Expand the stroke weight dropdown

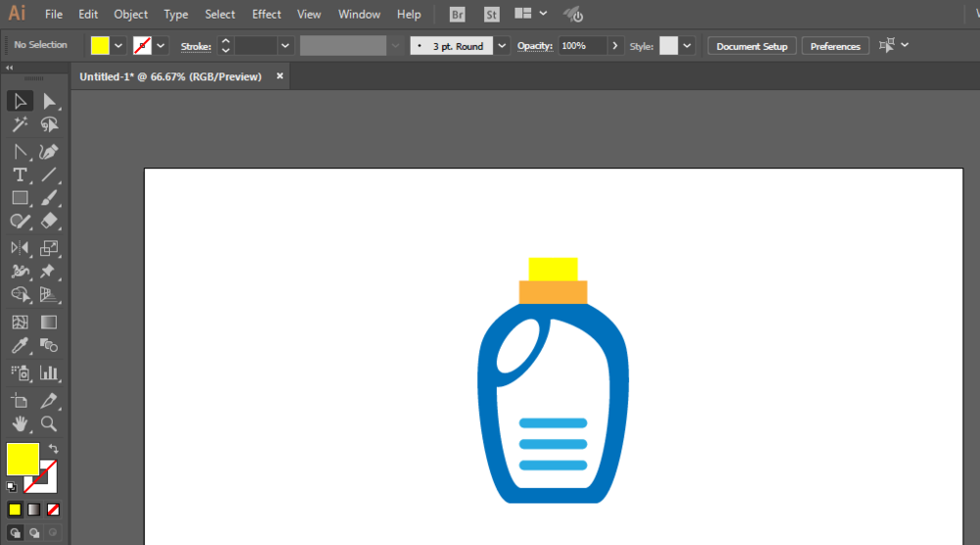[285, 46]
